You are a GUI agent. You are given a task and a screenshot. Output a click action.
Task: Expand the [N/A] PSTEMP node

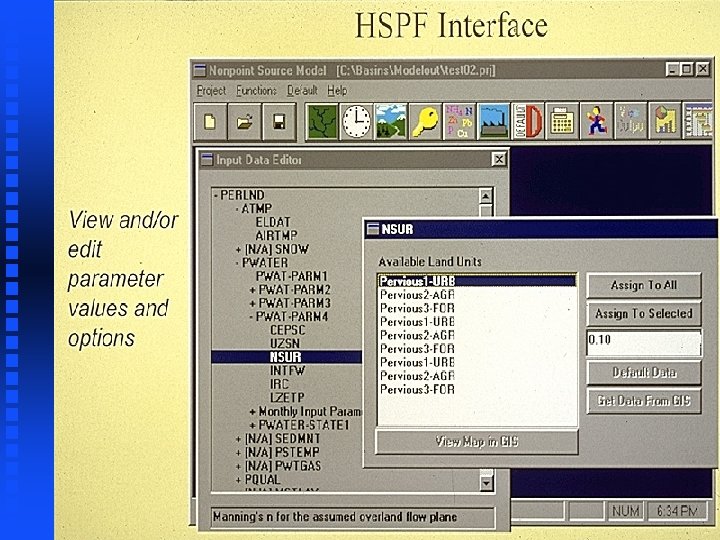click(238, 453)
